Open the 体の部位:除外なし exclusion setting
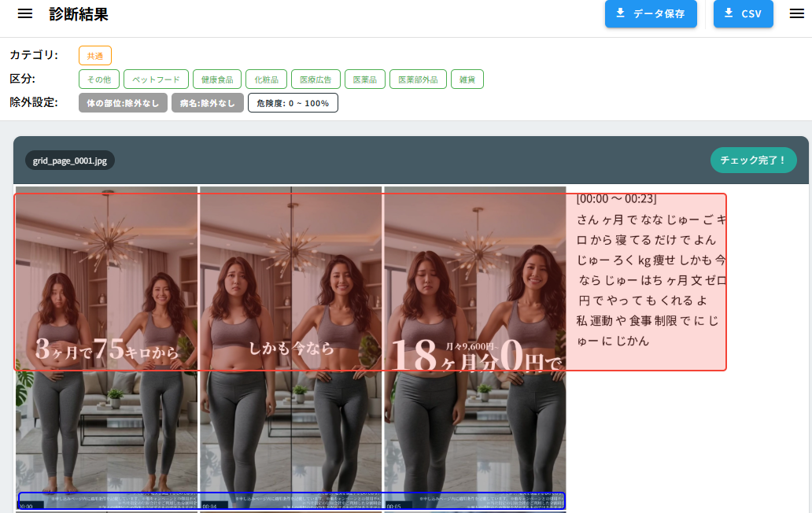 coord(123,103)
